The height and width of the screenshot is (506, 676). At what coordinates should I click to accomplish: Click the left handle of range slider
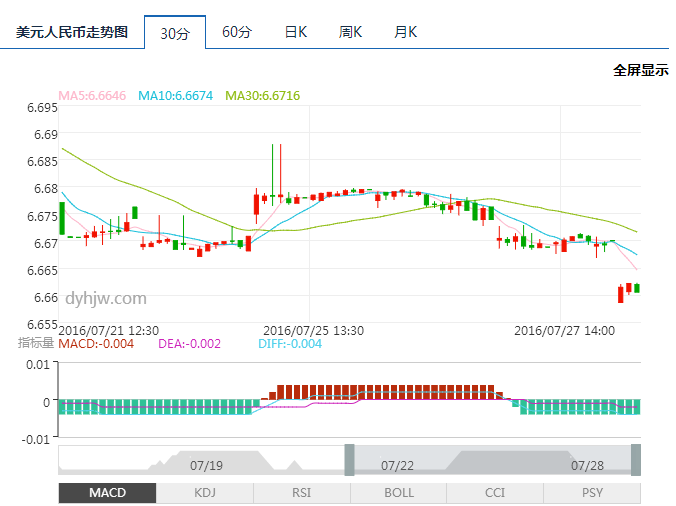pyautogui.click(x=349, y=460)
